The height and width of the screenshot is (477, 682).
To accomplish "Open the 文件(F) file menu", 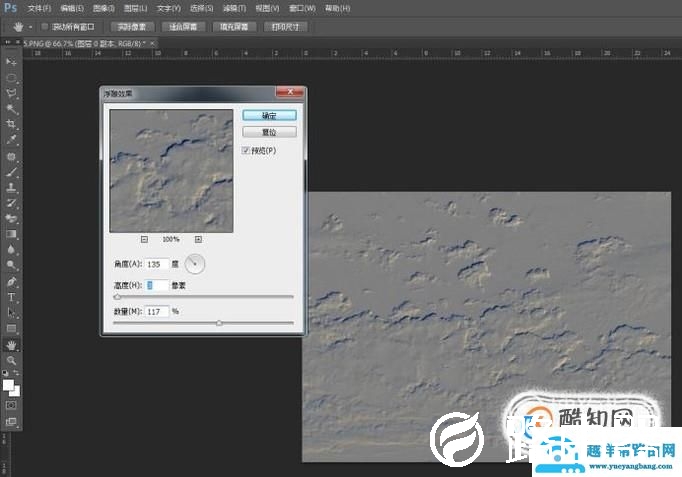I will pyautogui.click(x=40, y=8).
